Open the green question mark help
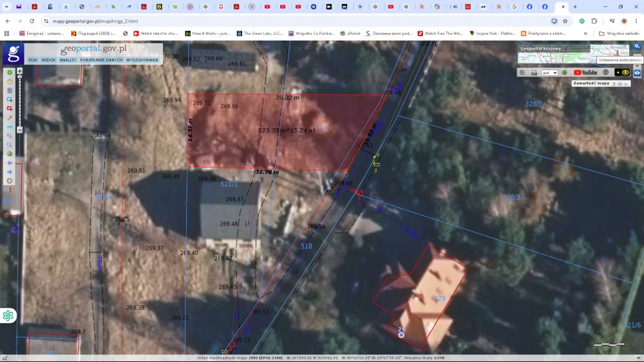Viewport: 644px width, 362px height. (564, 73)
